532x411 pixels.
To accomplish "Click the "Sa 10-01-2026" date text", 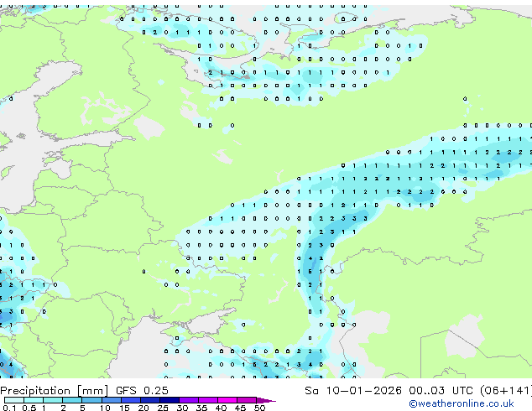I will click(353, 391).
